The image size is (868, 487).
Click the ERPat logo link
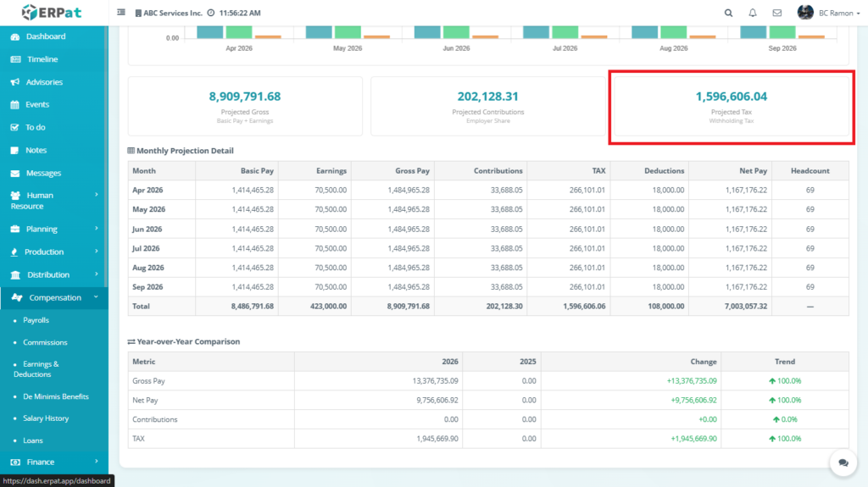click(x=53, y=13)
